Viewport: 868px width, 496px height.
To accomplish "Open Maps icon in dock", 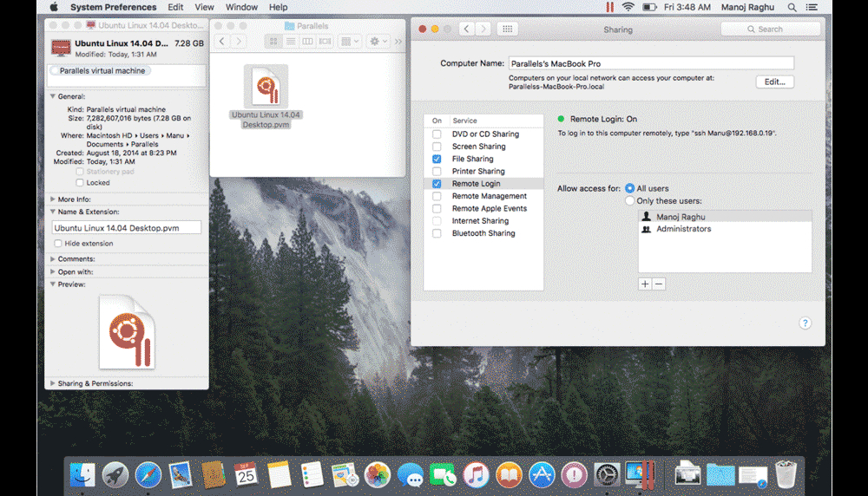I will click(x=345, y=474).
